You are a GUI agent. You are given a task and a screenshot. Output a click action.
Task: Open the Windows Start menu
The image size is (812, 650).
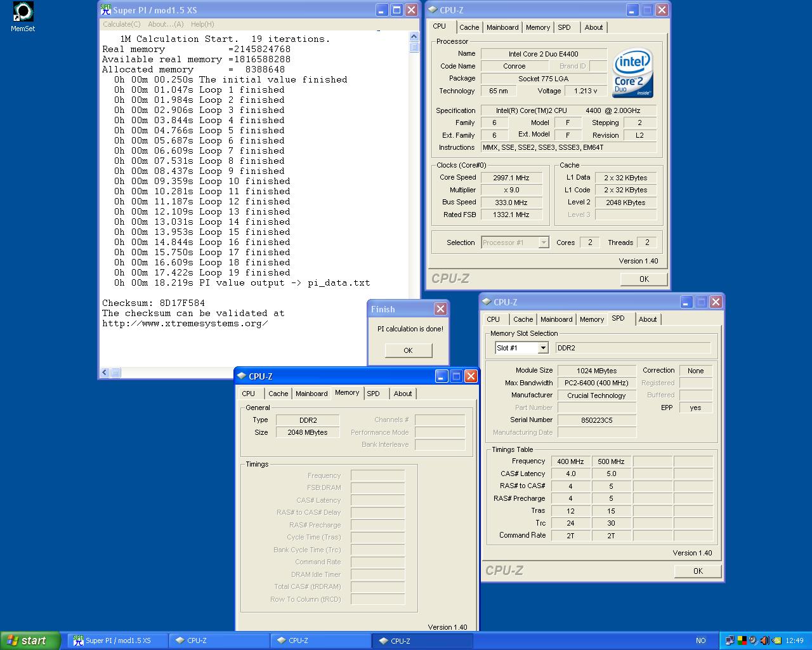tap(30, 640)
